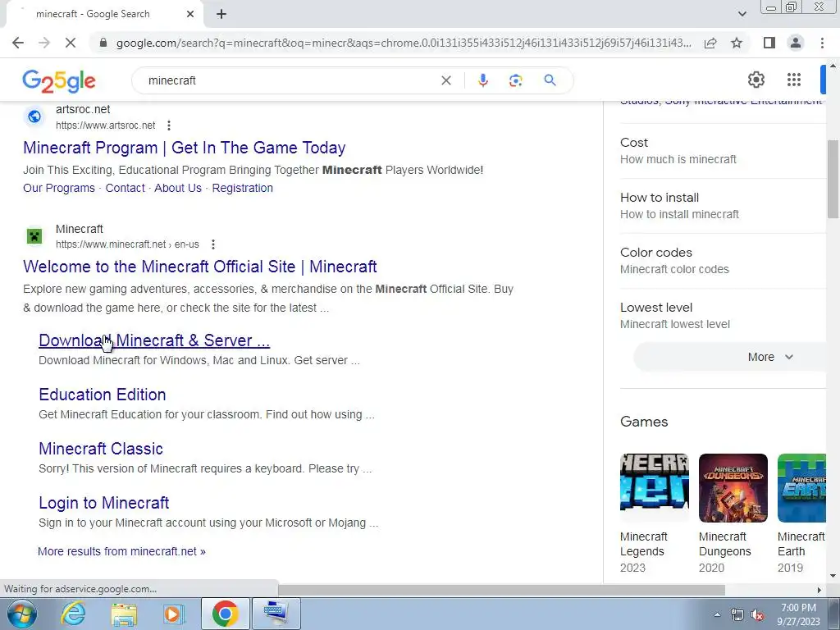The image size is (840, 630).
Task: Click the horizontal scrollbar thumb
Action: click(501, 590)
